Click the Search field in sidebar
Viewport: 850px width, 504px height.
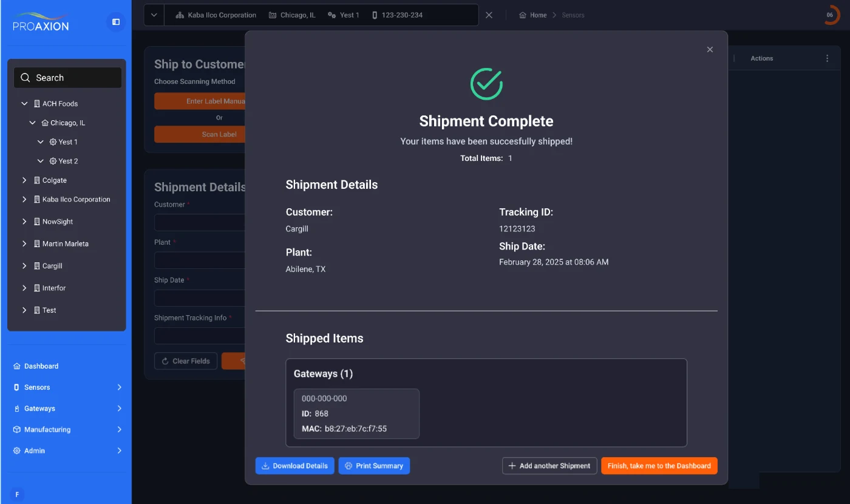point(67,78)
